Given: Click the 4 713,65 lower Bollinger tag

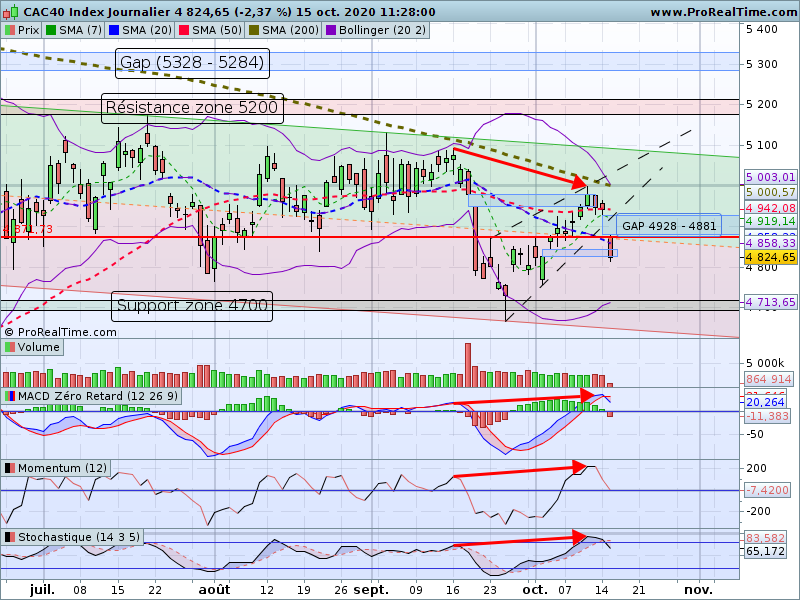Looking at the screenshot, I should [770, 302].
